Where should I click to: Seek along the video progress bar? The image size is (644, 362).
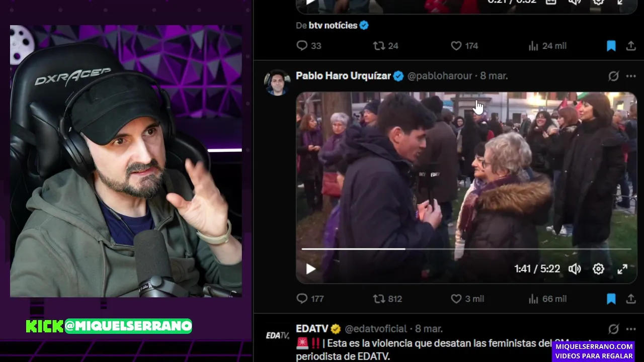tap(466, 248)
